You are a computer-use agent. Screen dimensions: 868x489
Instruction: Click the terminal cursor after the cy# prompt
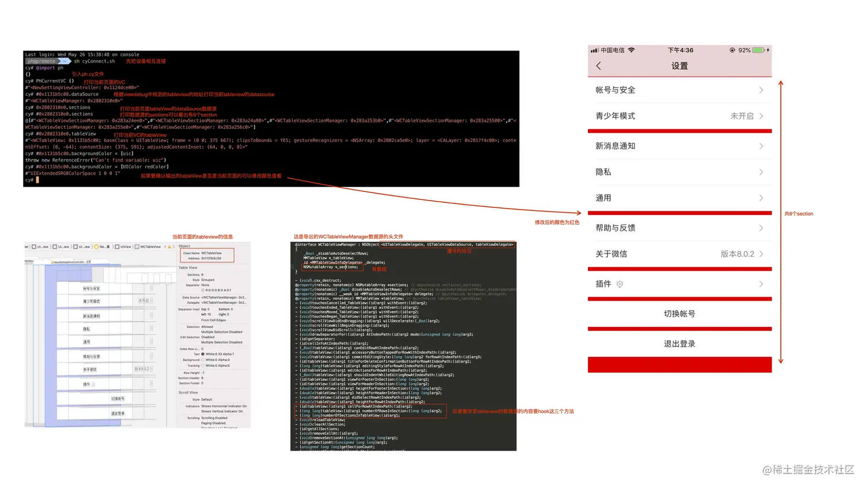pos(36,180)
